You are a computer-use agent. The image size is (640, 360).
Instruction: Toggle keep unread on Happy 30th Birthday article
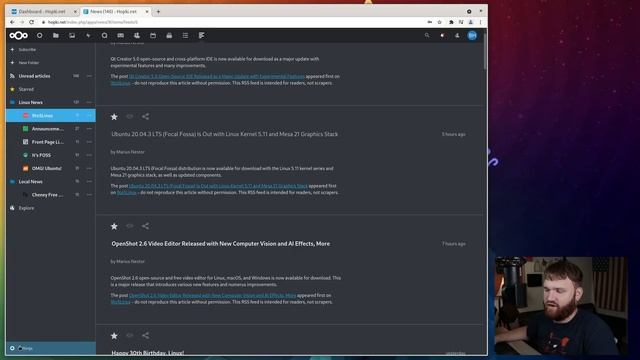coord(130,336)
